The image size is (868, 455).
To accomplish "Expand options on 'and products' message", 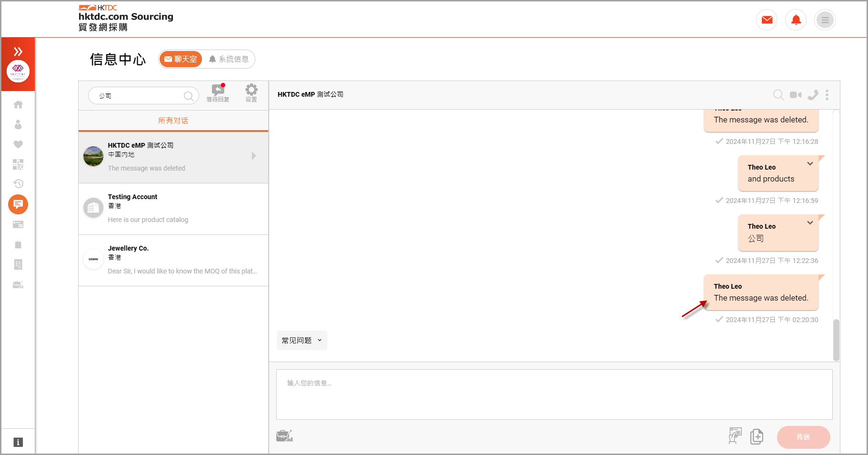I will [x=810, y=163].
